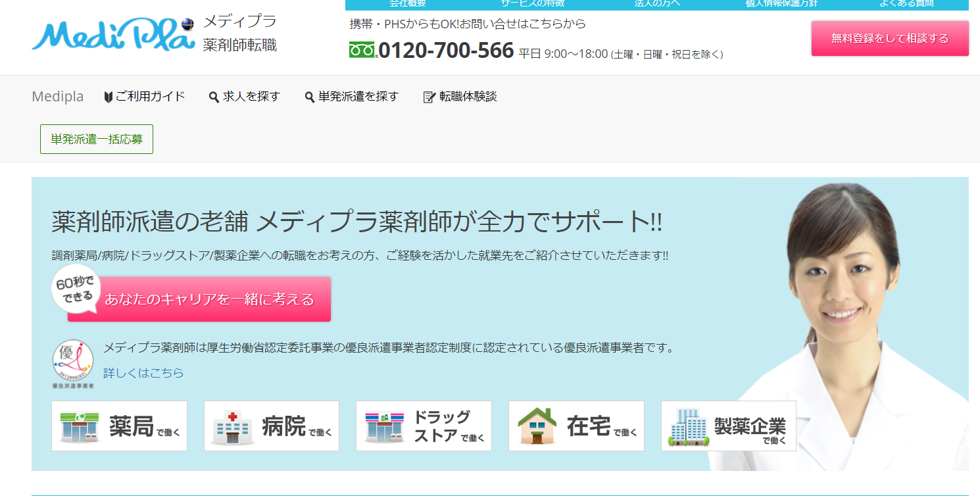980x496 pixels.
Task: Click the あなたのキャリアを一緒に考える button
Action: [x=199, y=299]
